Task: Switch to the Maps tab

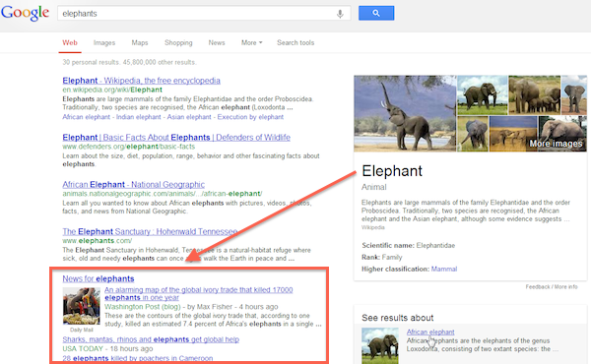Action: coord(140,43)
